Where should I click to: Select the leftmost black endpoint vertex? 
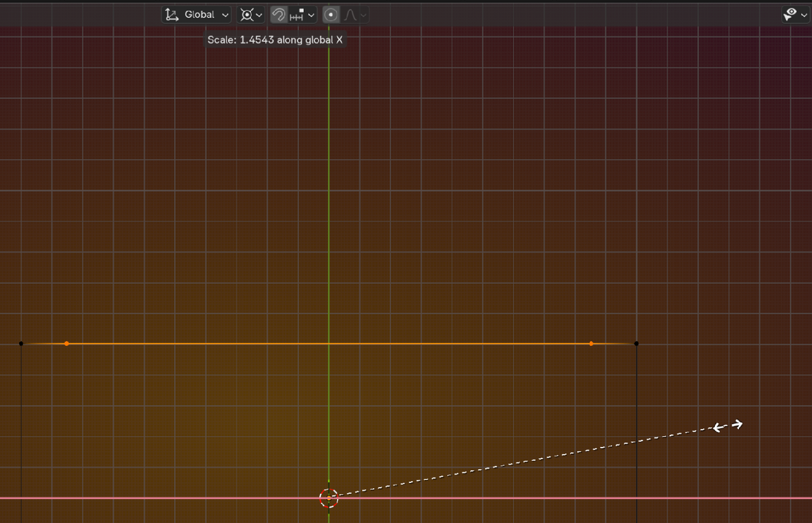[x=21, y=343]
